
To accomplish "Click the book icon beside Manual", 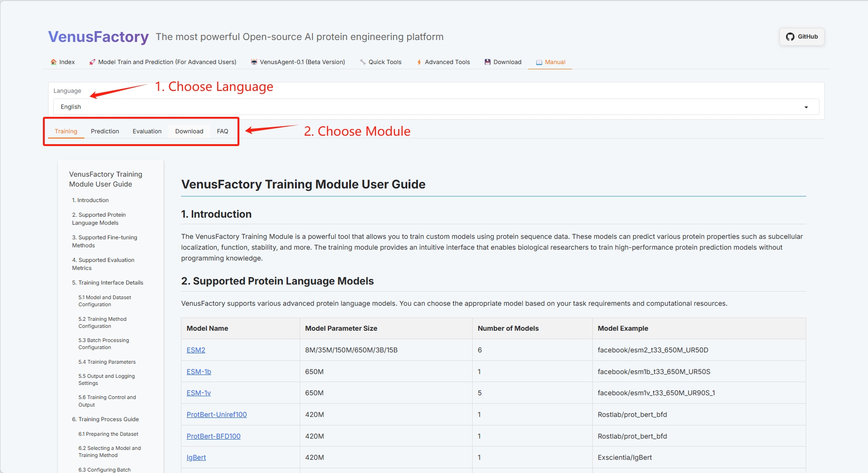I will point(539,62).
